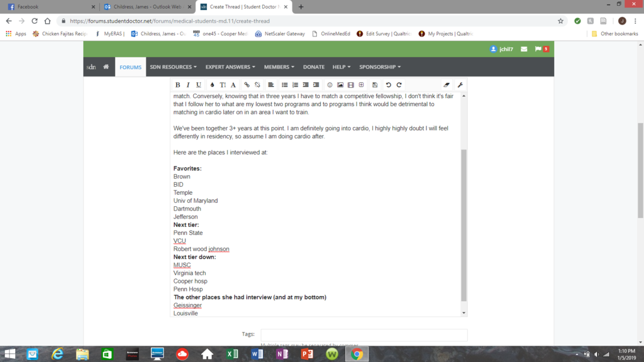Open Windows Start menu
Screen dimensions: 644x362
[x=10, y=354]
